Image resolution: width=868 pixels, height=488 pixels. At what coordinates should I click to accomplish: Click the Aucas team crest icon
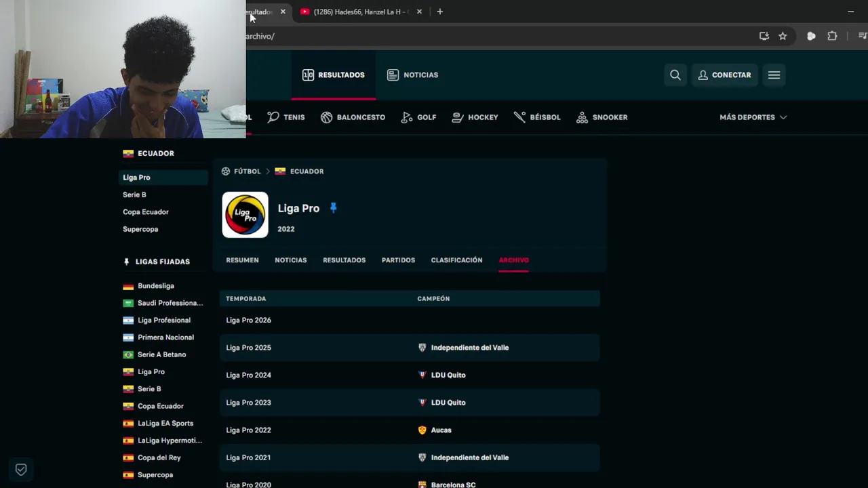(x=422, y=430)
